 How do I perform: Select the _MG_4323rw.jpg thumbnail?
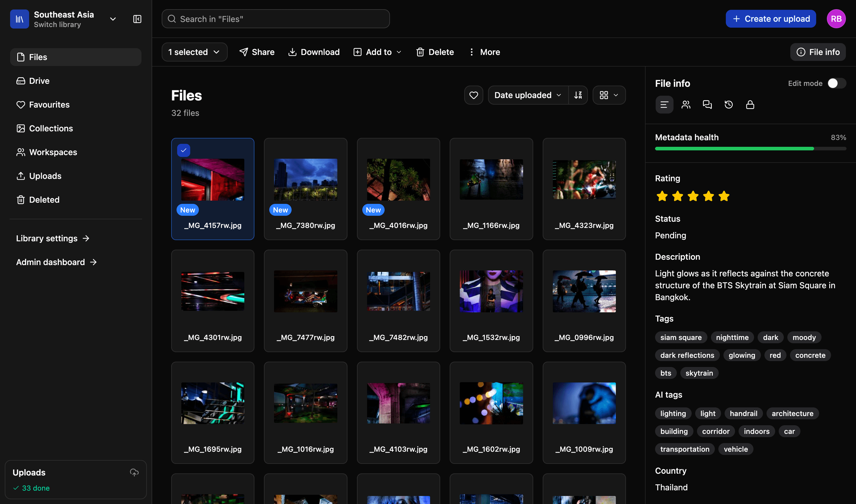pos(584,179)
